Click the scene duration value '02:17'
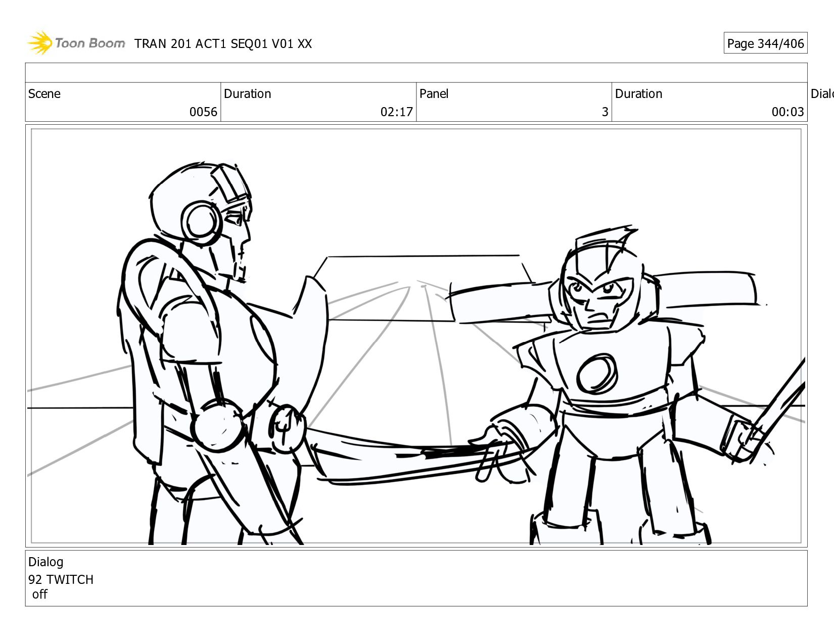 pos(397,112)
